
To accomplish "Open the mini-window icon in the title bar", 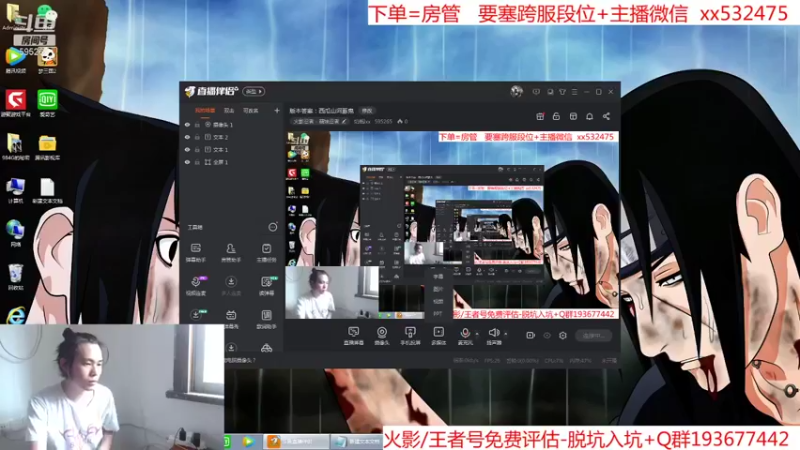I will click(550, 92).
